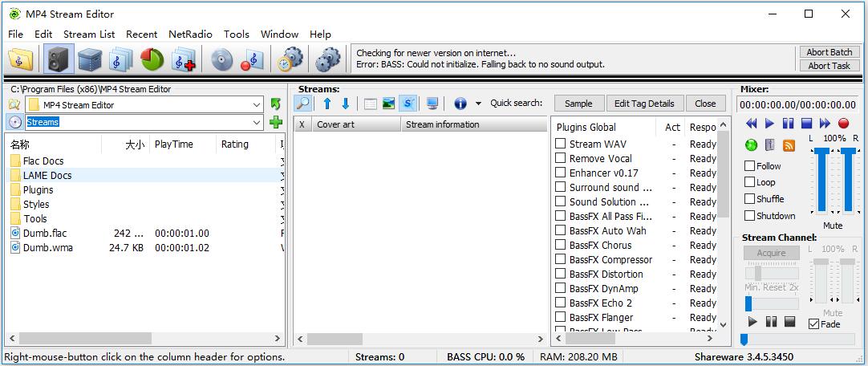The width and height of the screenshot is (868, 366).
Task: Click the blue storage box toolbar icon
Action: (x=90, y=59)
